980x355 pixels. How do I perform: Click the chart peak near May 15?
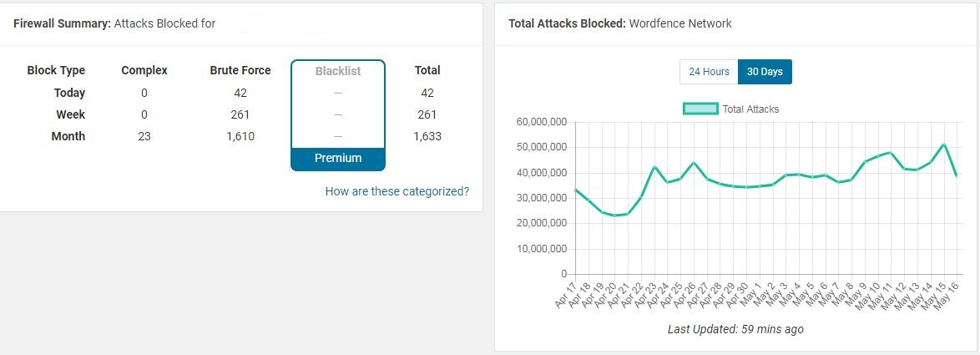(943, 145)
